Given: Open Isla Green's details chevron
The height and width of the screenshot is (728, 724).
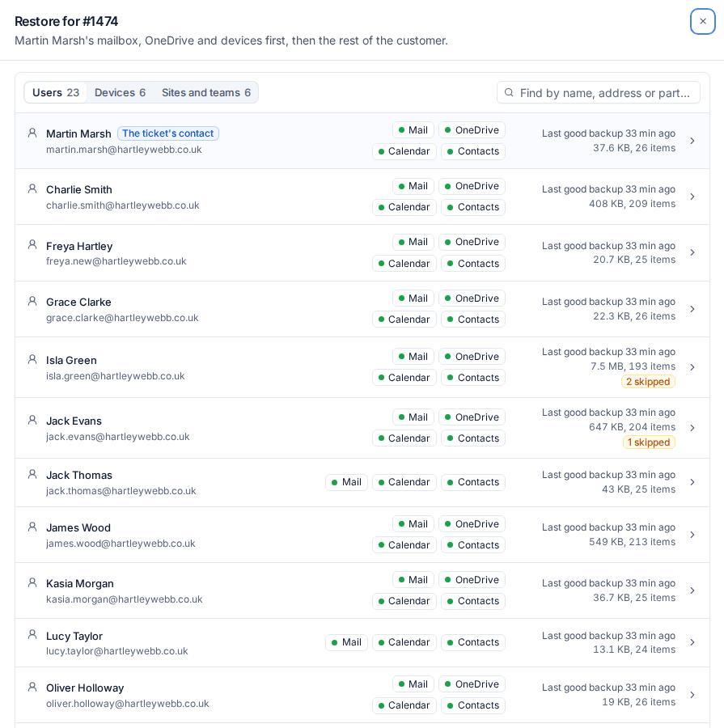Looking at the screenshot, I should pos(692,367).
